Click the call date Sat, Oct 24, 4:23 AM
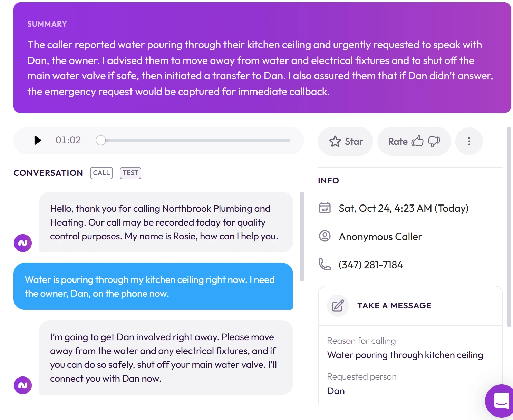This screenshot has width=513, height=420. tap(404, 208)
